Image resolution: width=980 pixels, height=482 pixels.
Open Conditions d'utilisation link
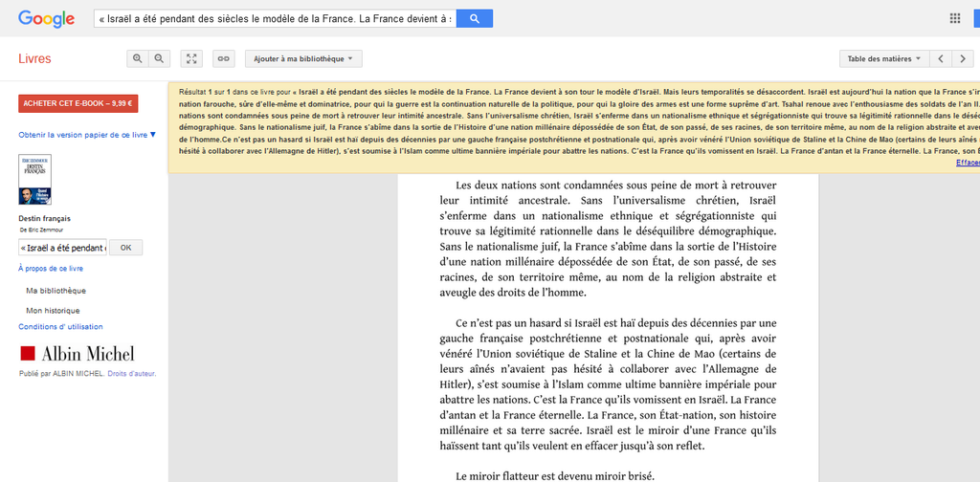(x=60, y=326)
